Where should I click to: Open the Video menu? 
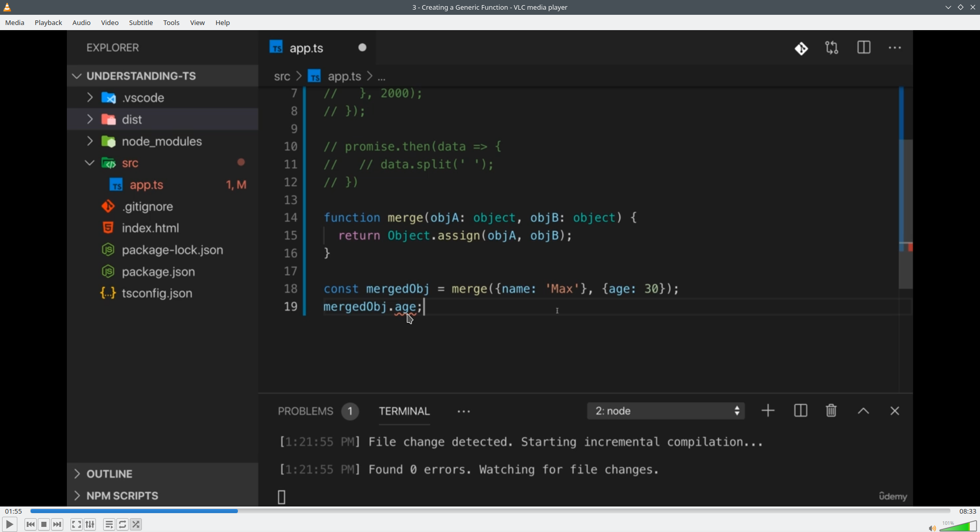(110, 23)
